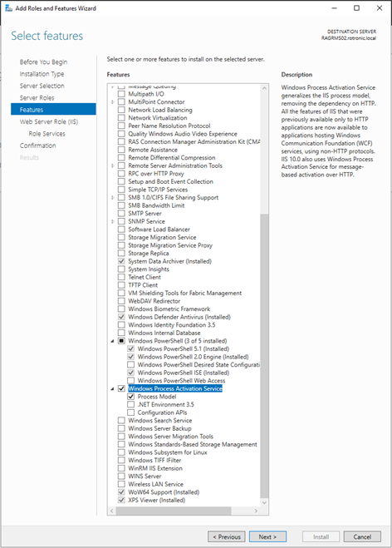The image size is (392, 548).
Task: Select Windows Subsystem for Linux label
Action: point(168,452)
